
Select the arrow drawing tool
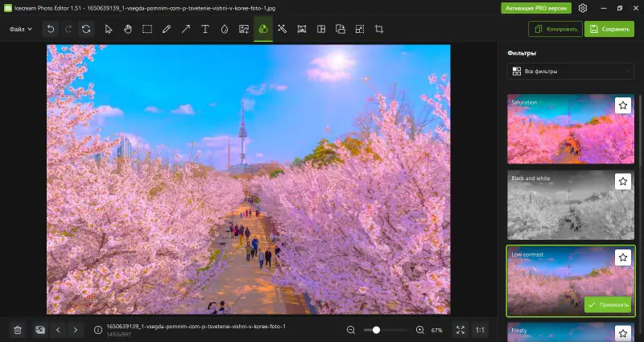tap(186, 29)
